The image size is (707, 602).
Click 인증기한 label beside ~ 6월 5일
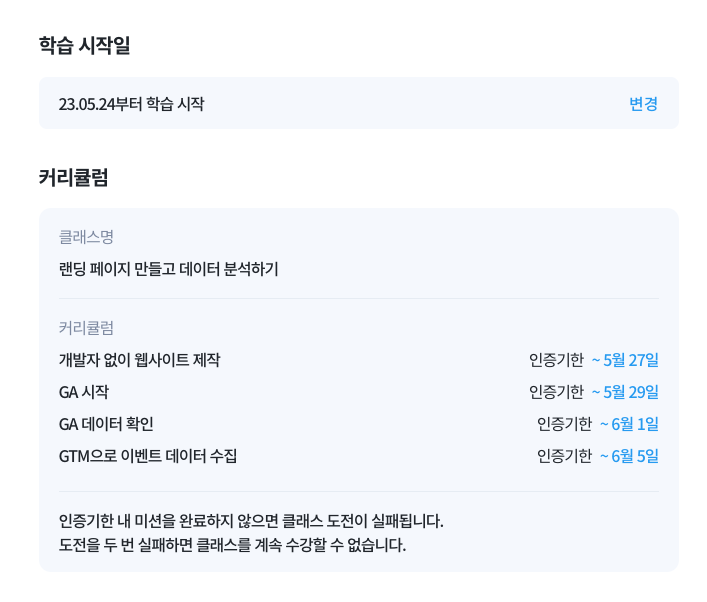tap(564, 456)
